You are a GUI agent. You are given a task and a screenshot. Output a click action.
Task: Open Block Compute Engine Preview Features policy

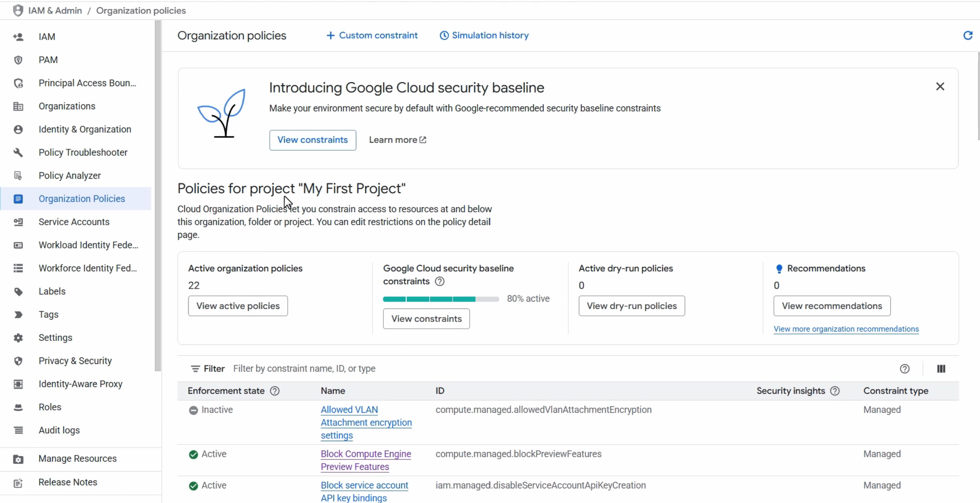point(366,460)
